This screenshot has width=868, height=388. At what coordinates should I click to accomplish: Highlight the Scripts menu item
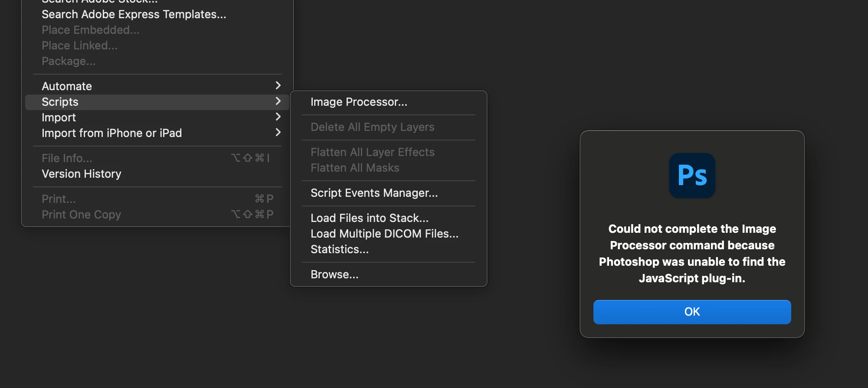[157, 102]
